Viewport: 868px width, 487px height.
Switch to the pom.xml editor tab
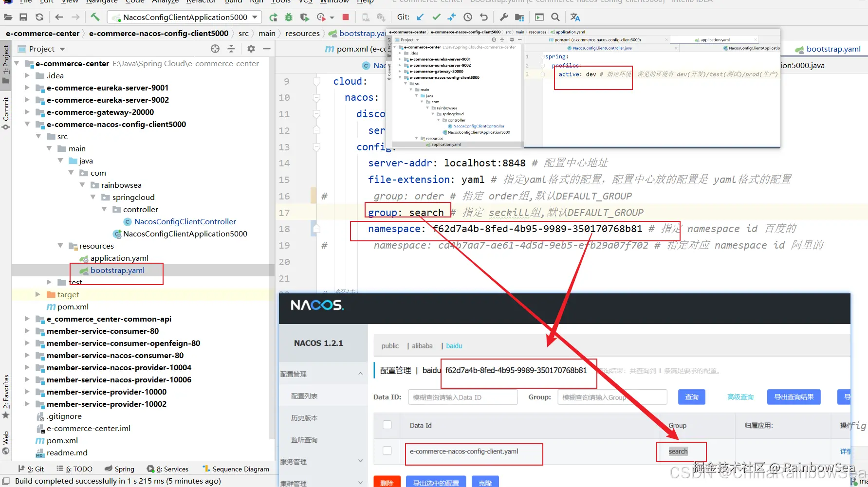(x=355, y=49)
